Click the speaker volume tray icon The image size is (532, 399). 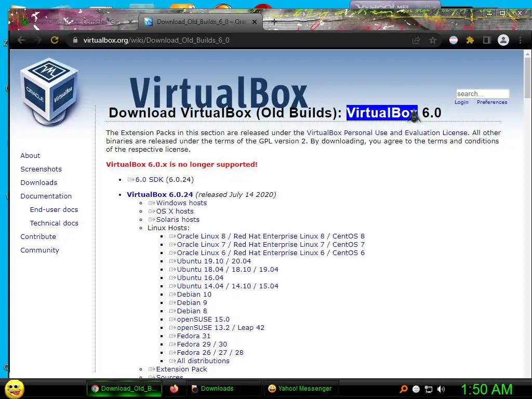coord(441,389)
